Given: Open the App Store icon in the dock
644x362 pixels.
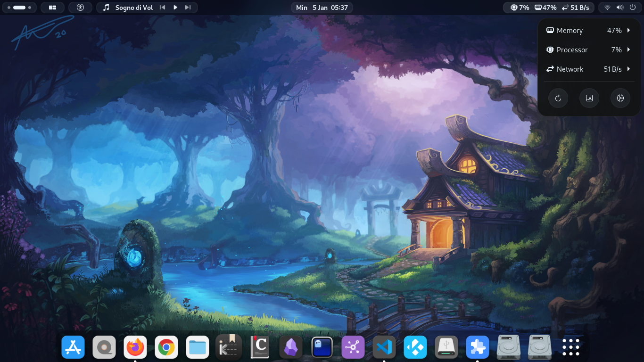Looking at the screenshot, I should 73,347.
